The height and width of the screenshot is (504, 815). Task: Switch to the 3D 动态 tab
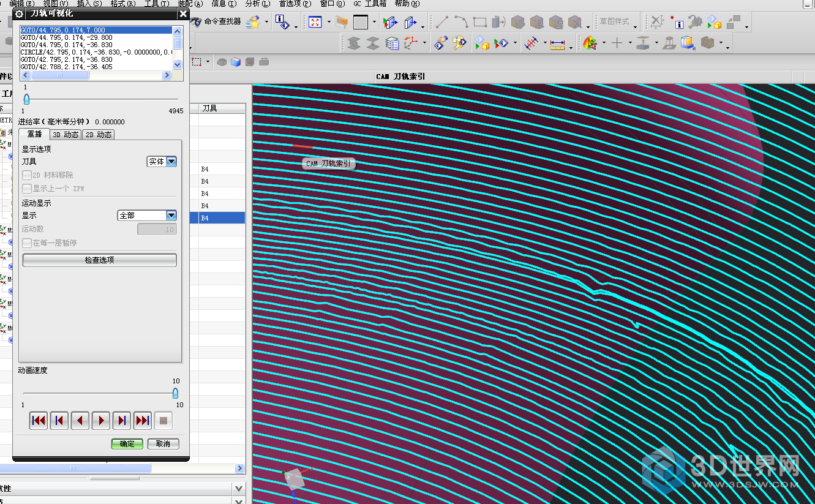(66, 135)
